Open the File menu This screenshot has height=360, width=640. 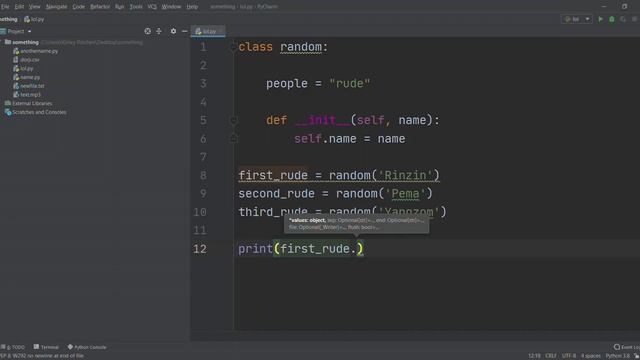(x=5, y=7)
